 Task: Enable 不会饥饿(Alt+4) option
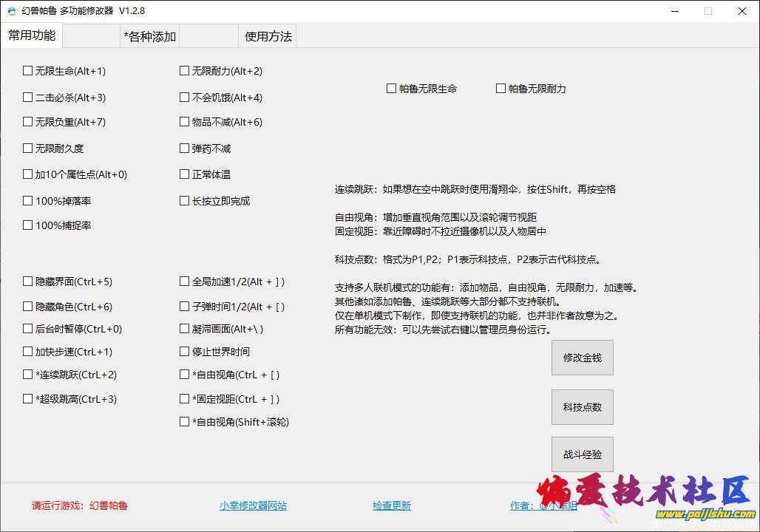click(185, 98)
